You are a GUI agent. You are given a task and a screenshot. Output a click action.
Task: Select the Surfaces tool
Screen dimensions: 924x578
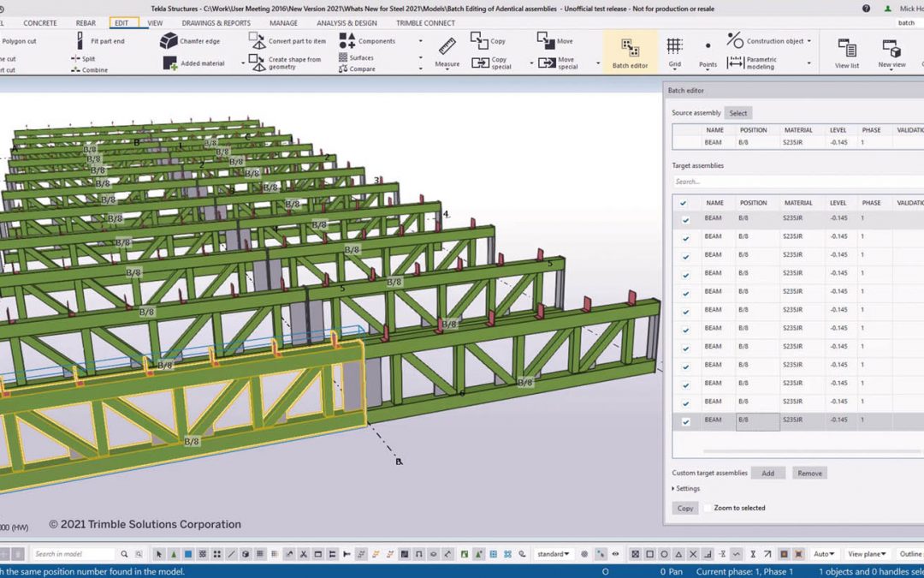pyautogui.click(x=356, y=58)
